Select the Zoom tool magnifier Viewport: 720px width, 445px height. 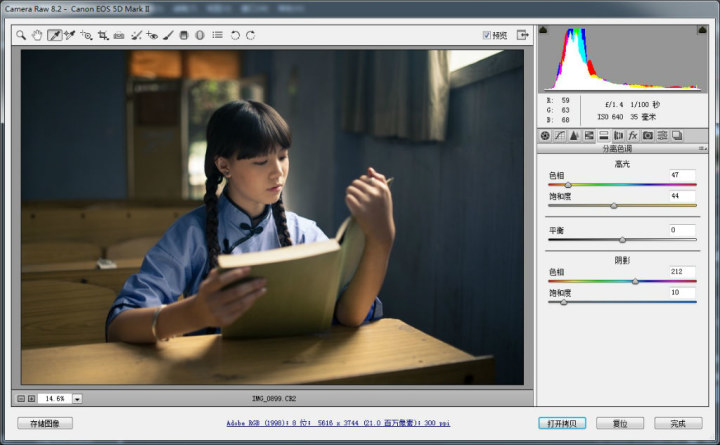click(21, 35)
